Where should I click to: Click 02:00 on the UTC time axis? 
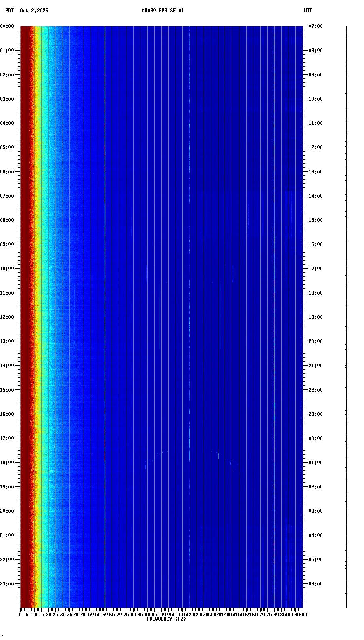pos(316,487)
